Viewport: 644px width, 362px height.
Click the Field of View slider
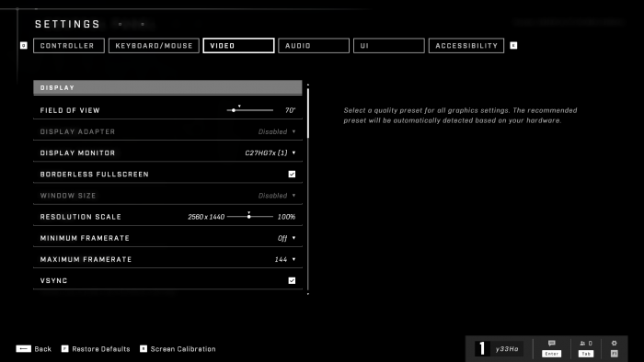249,110
